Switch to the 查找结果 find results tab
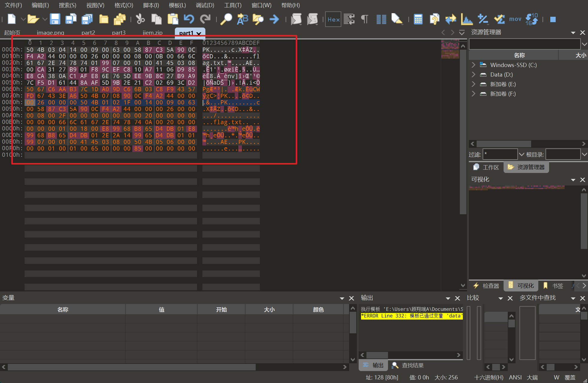The height and width of the screenshot is (383, 588). click(x=412, y=365)
